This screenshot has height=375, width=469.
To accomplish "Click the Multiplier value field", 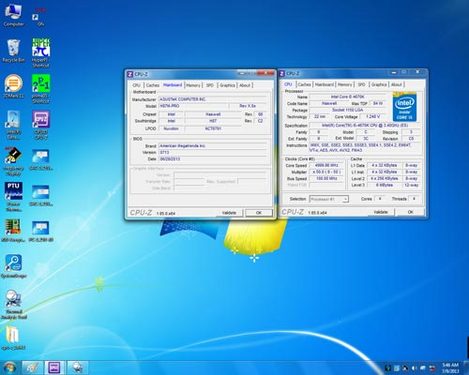I will [x=326, y=172].
